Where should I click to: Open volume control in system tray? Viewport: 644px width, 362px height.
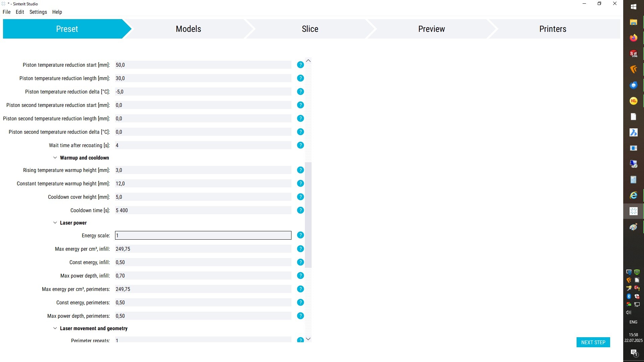(629, 312)
